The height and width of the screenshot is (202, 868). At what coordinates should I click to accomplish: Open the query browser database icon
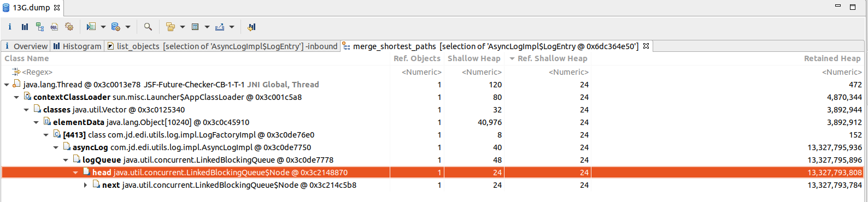tap(115, 26)
